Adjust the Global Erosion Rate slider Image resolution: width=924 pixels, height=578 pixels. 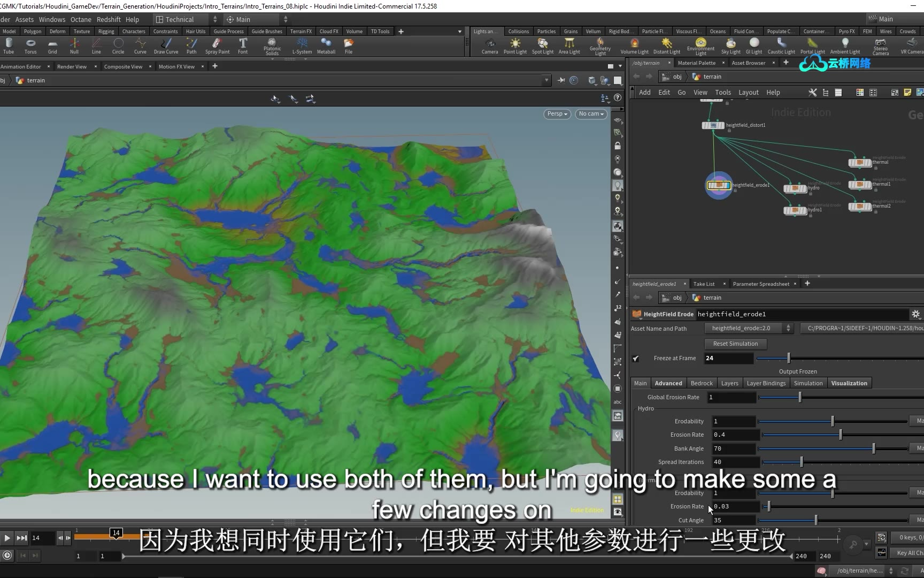coord(800,397)
